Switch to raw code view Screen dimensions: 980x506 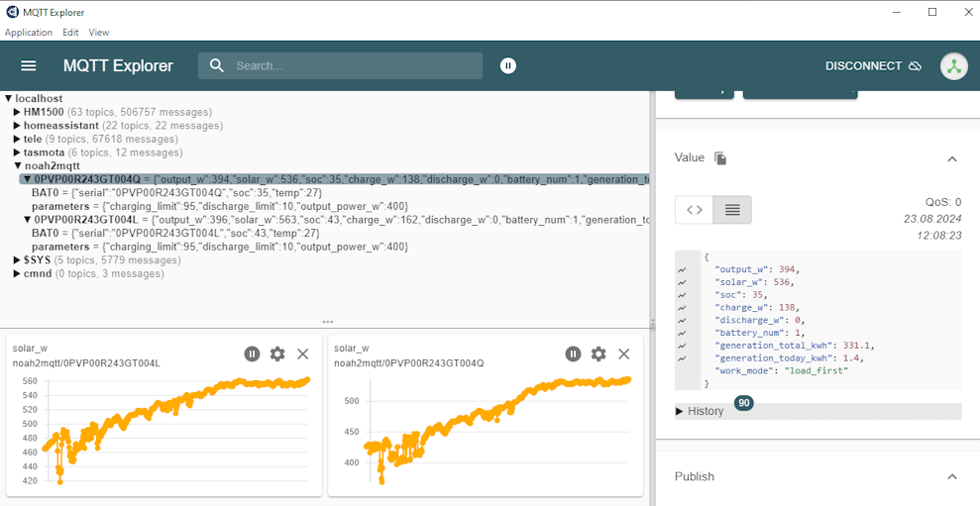(695, 210)
